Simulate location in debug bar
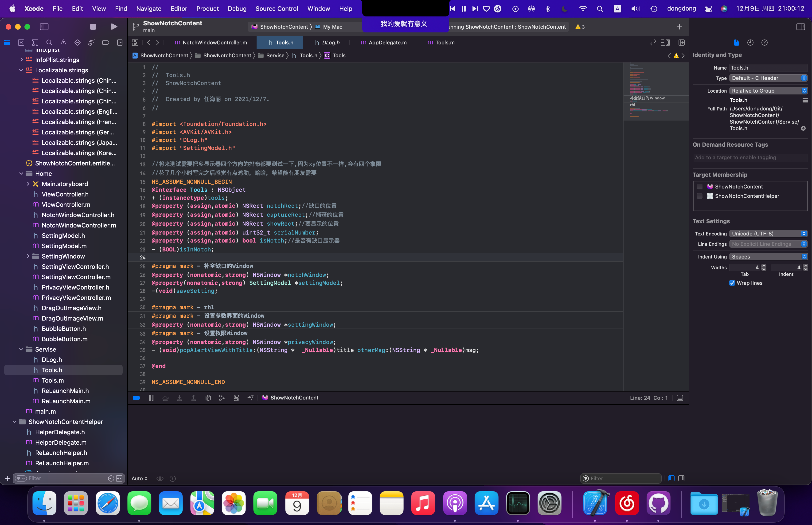Image resolution: width=812 pixels, height=525 pixels. pos(250,398)
